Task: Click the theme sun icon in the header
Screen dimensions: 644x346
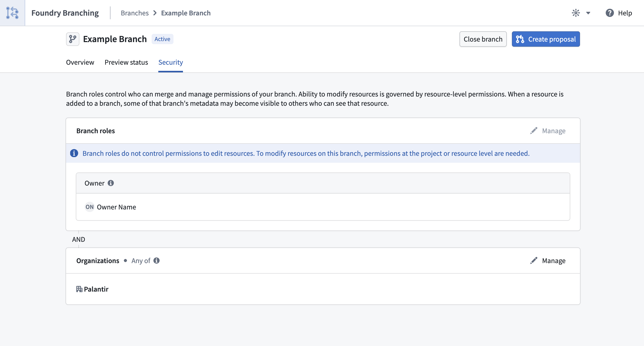Action: [x=576, y=13]
